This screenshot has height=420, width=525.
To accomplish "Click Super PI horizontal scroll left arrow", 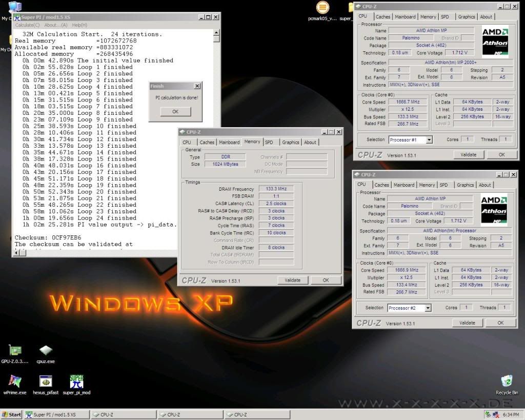I will [x=16, y=253].
